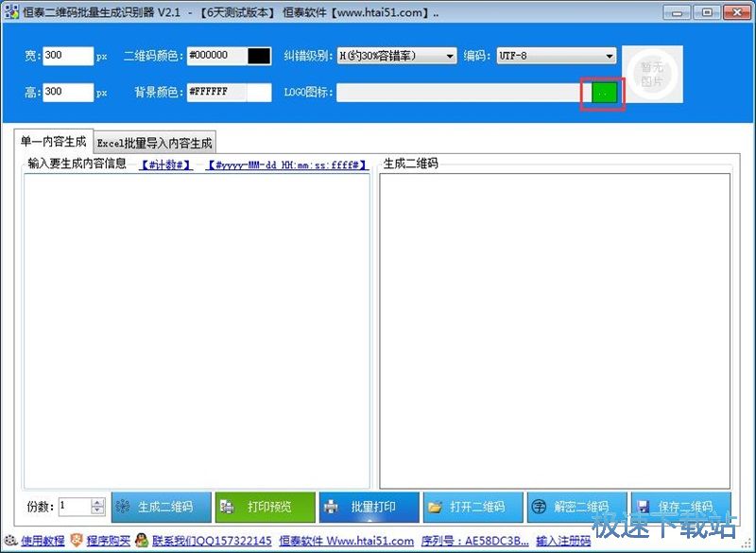Switch to the 单一内容生成 tab
Image resolution: width=756 pixels, height=553 pixels.
[x=53, y=141]
